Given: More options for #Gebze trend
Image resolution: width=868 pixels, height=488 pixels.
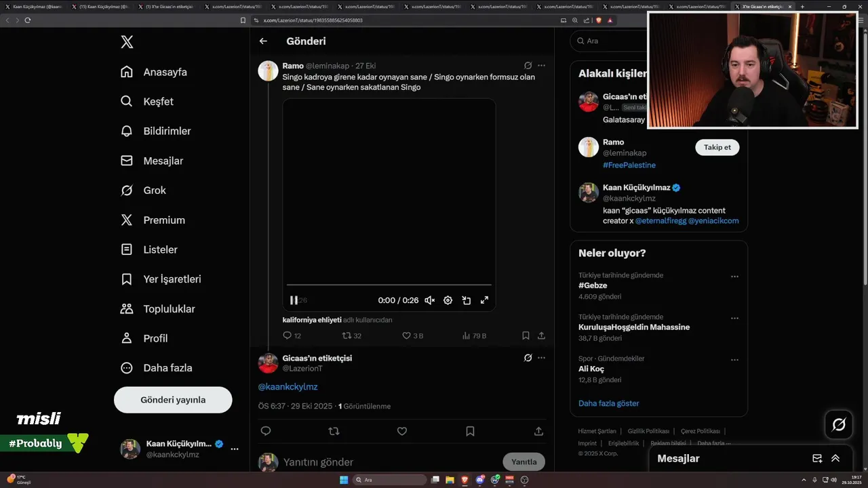Looking at the screenshot, I should point(734,277).
